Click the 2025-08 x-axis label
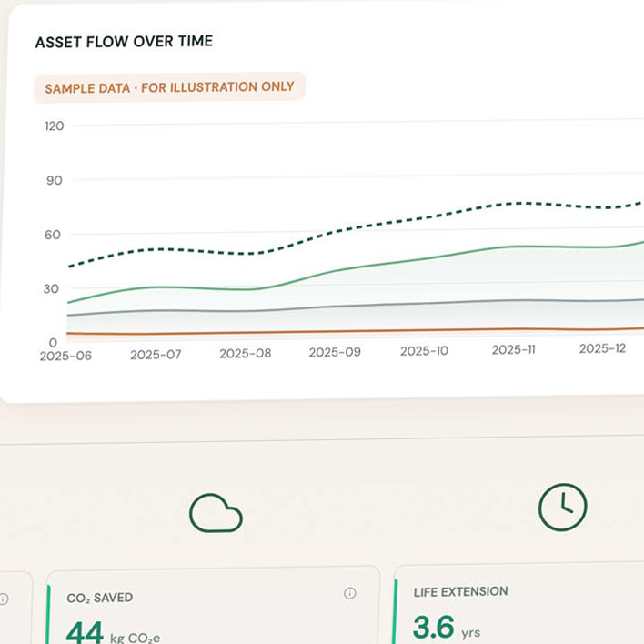Viewport: 644px width, 644px height. pos(246,353)
